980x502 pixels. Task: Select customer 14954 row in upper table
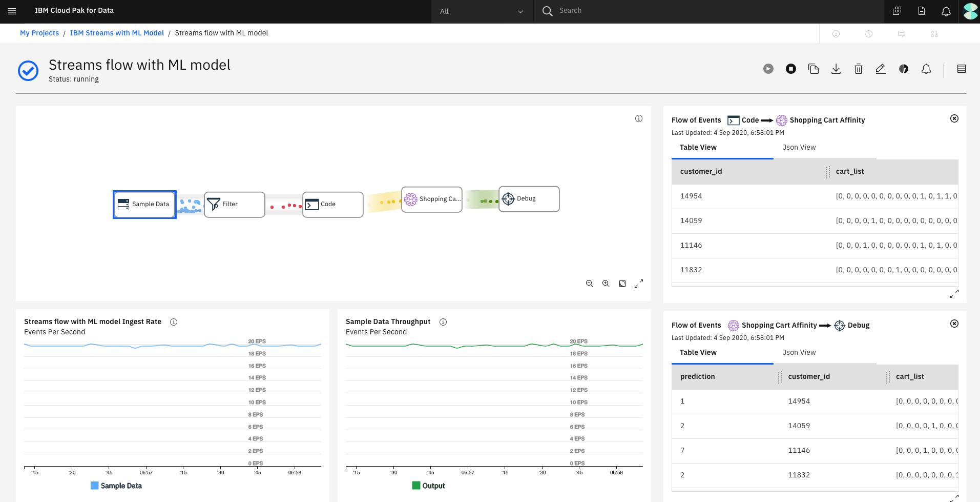(x=815, y=196)
